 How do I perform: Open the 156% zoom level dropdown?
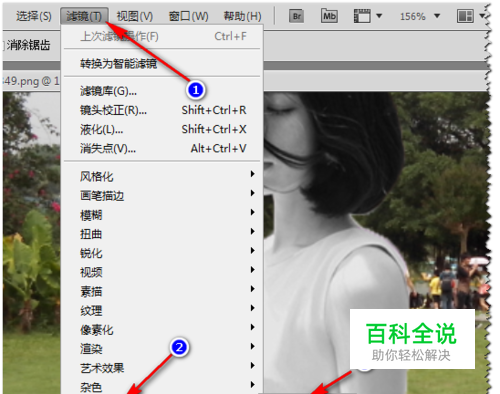pos(437,16)
